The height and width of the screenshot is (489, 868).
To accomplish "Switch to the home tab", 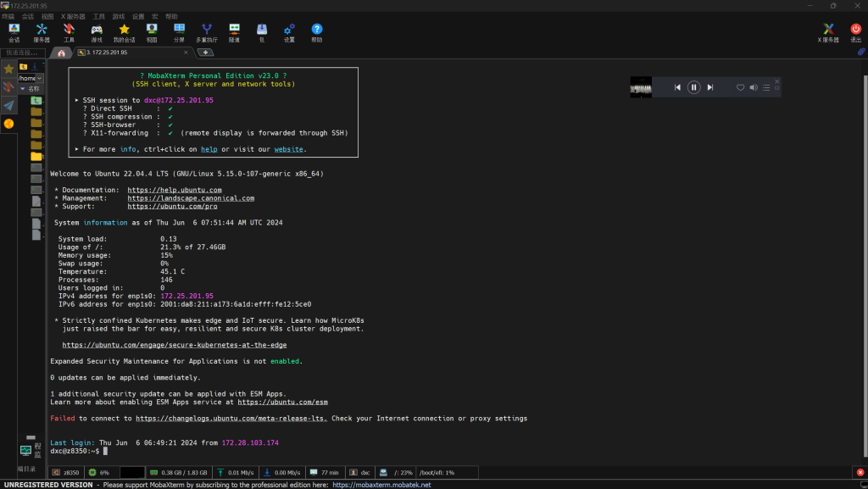I will tap(61, 53).
